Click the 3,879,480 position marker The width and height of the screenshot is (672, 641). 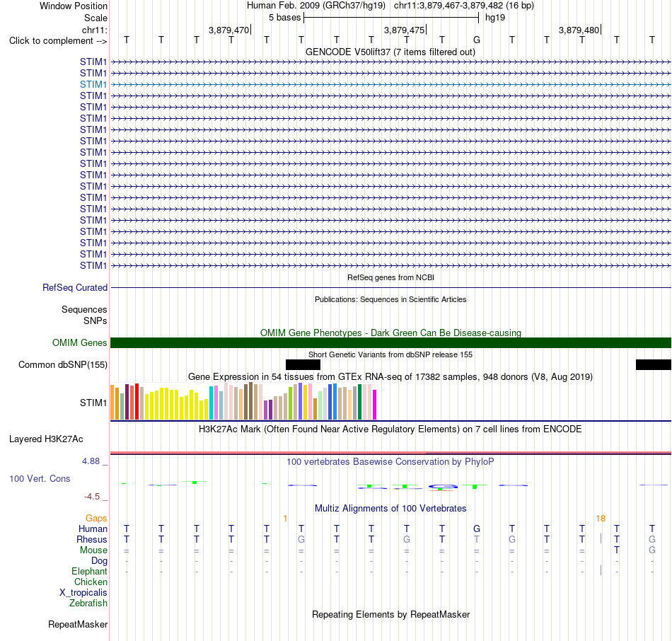pyautogui.click(x=579, y=30)
